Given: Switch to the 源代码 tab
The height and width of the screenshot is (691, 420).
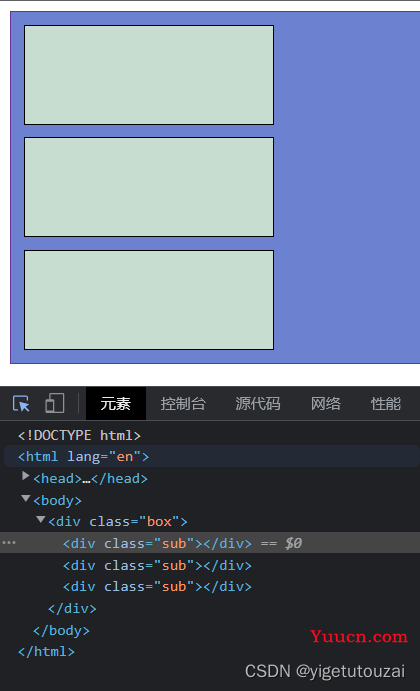Looking at the screenshot, I should coord(258,404).
